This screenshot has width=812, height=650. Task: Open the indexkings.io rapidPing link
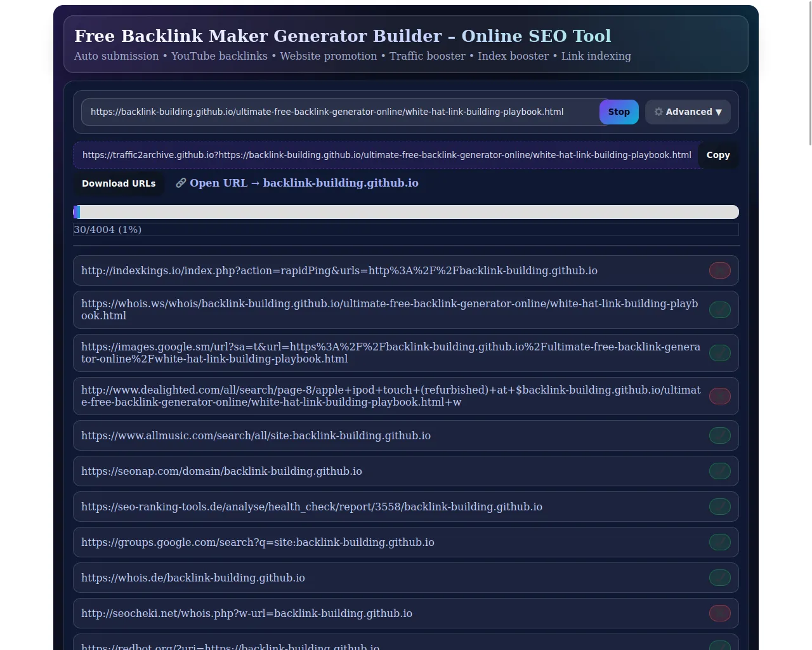pos(339,270)
